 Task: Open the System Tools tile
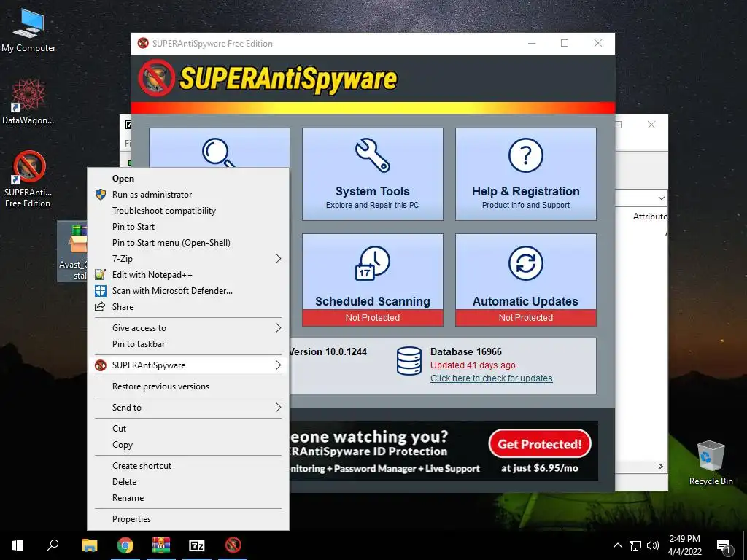tap(373, 174)
